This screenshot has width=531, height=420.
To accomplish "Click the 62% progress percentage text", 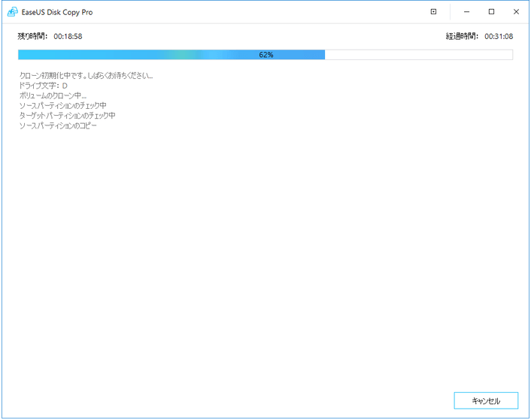I will pyautogui.click(x=265, y=55).
